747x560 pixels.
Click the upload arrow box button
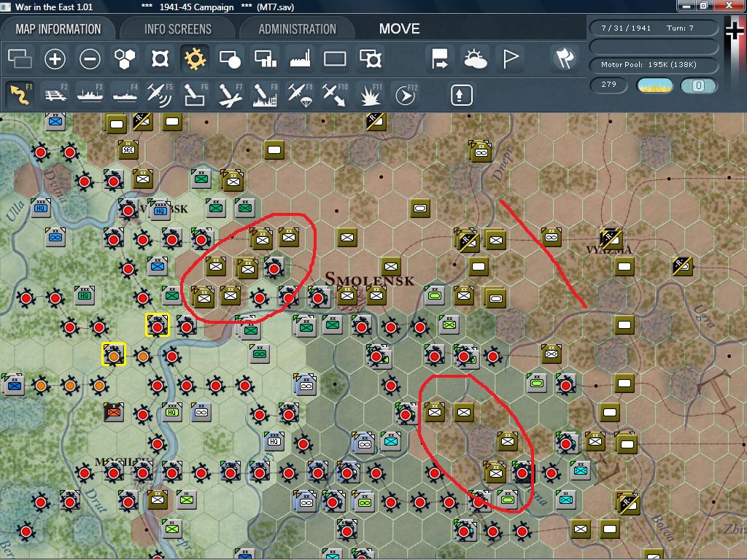(x=462, y=95)
